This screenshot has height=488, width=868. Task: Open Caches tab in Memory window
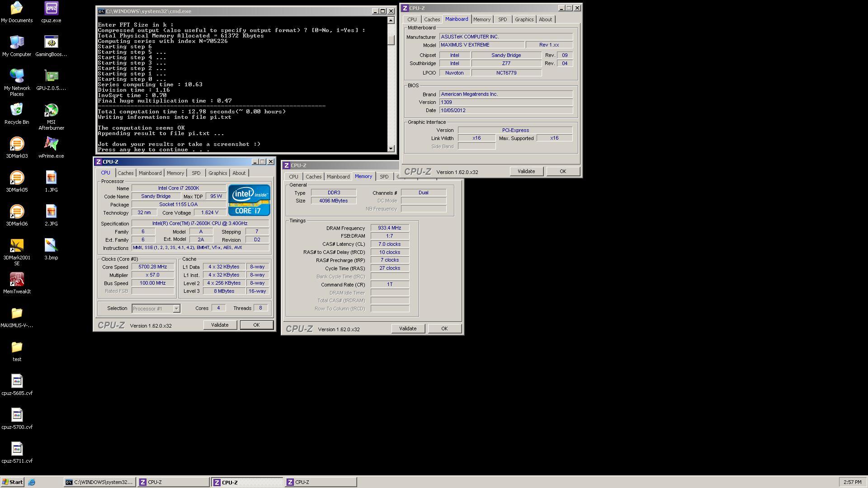coord(313,177)
